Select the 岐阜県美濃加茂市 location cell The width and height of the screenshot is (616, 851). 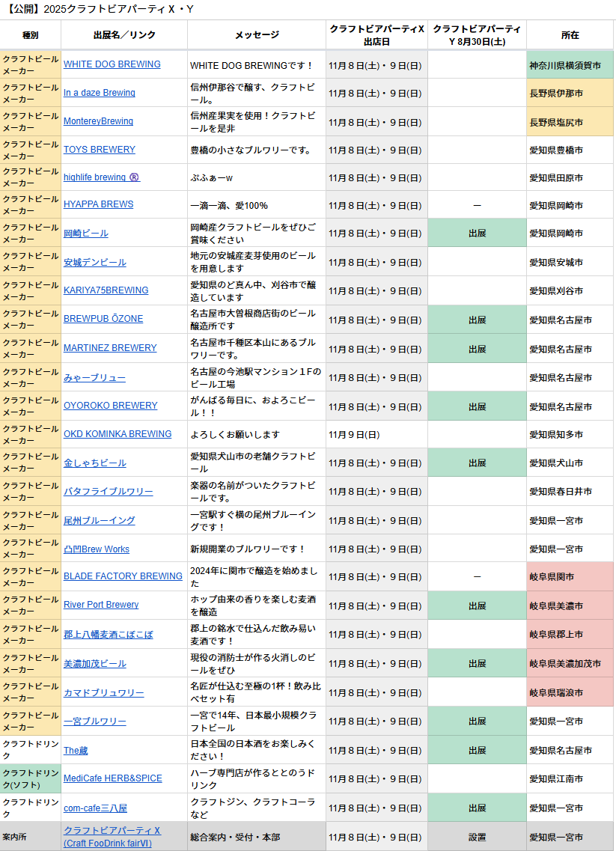click(570, 663)
